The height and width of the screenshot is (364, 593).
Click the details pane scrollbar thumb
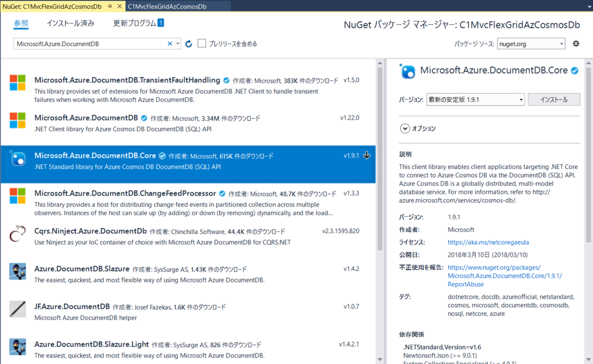[x=588, y=155]
